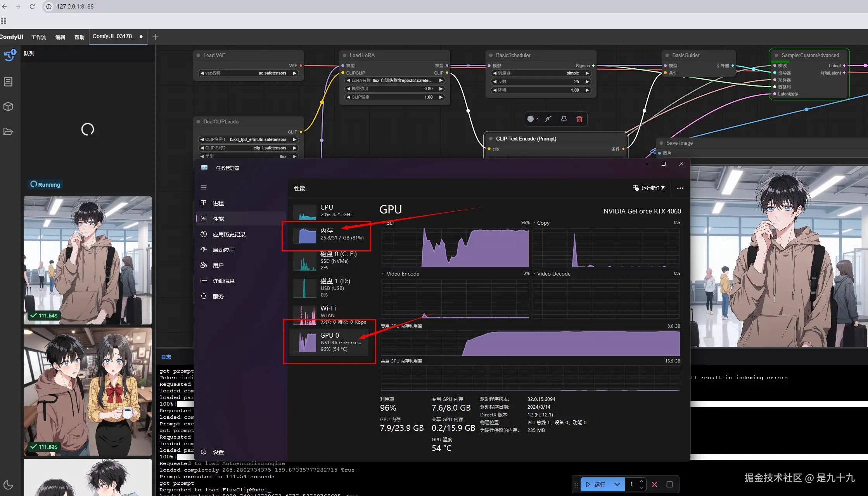Toggle dark theme moon icon

pos(8,485)
